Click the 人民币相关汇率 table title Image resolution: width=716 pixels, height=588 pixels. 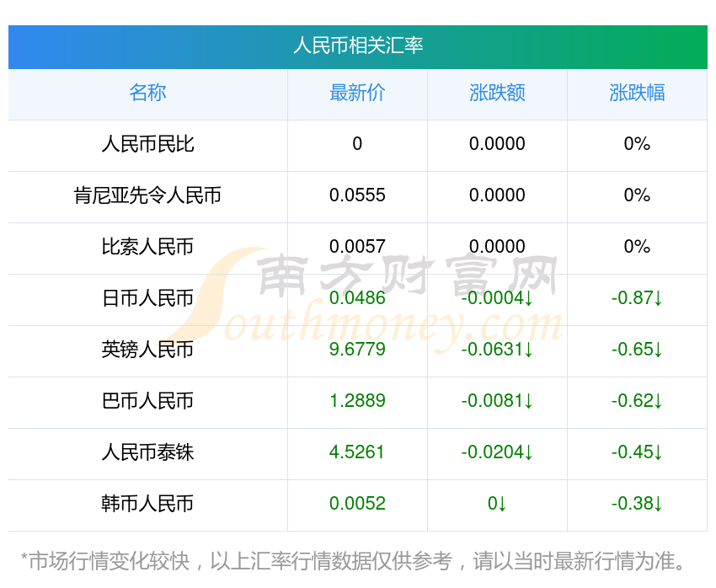click(x=358, y=45)
